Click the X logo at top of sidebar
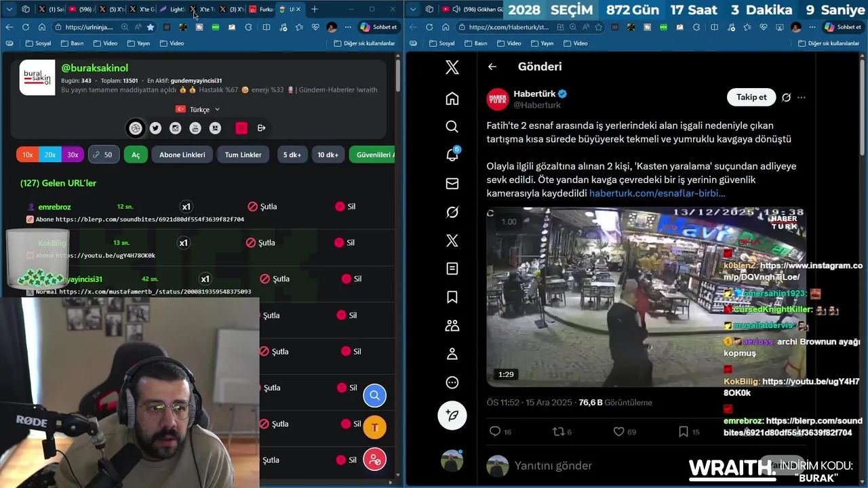This screenshot has width=868, height=488. tap(452, 67)
